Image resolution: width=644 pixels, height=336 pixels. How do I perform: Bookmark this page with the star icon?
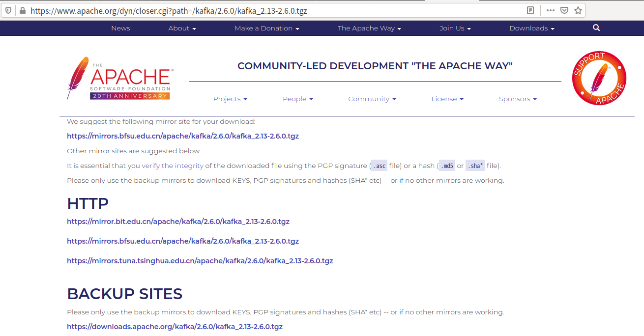coord(578,10)
